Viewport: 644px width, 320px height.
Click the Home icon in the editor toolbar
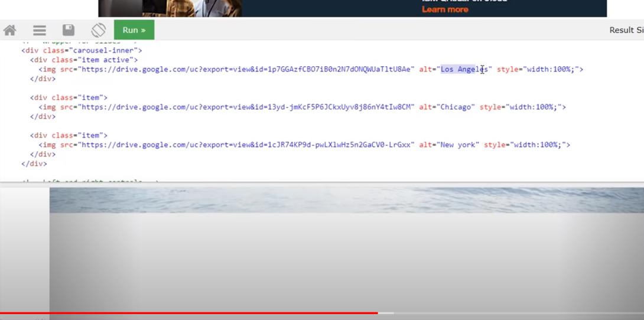click(x=9, y=30)
